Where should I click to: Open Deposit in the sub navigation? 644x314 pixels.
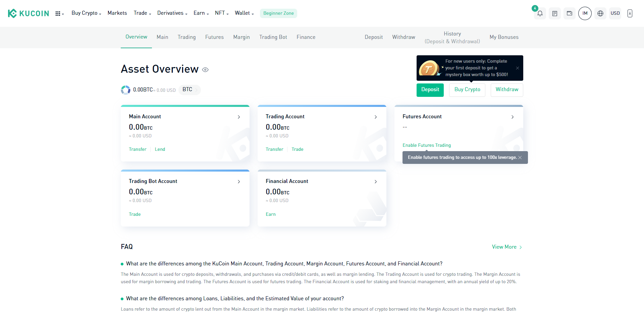[x=374, y=37]
